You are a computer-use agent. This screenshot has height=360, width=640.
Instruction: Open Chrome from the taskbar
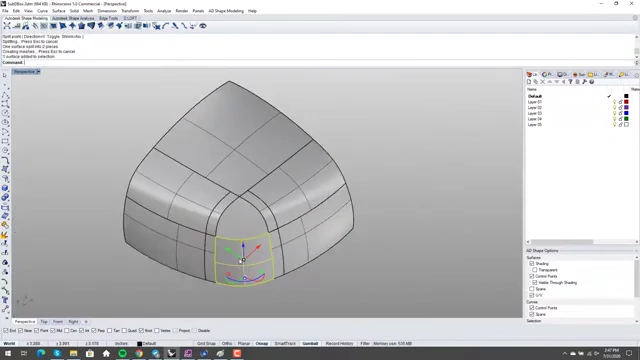point(139,353)
